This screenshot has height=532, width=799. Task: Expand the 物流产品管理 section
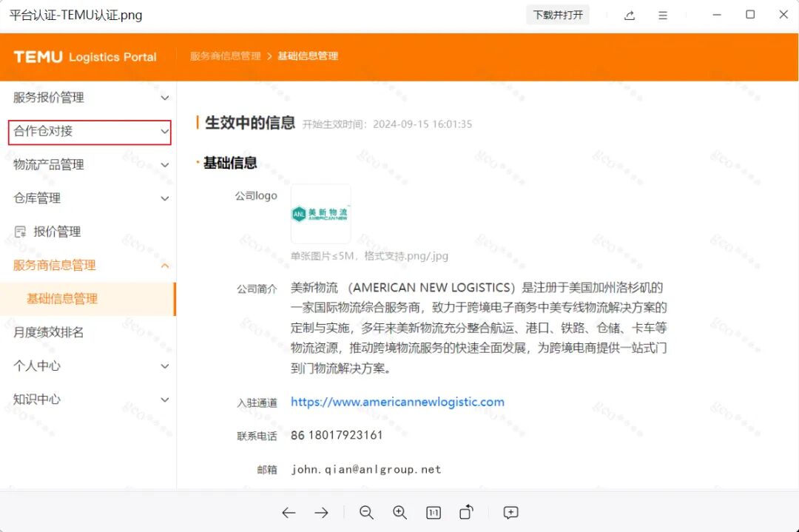(x=89, y=164)
